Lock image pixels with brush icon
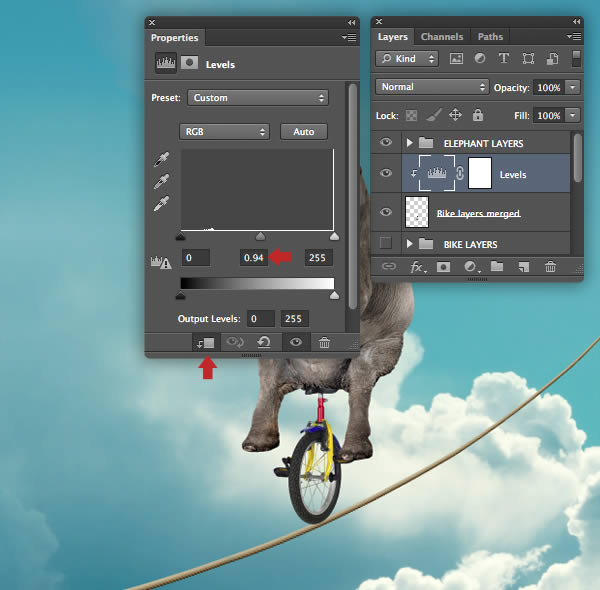 point(434,115)
